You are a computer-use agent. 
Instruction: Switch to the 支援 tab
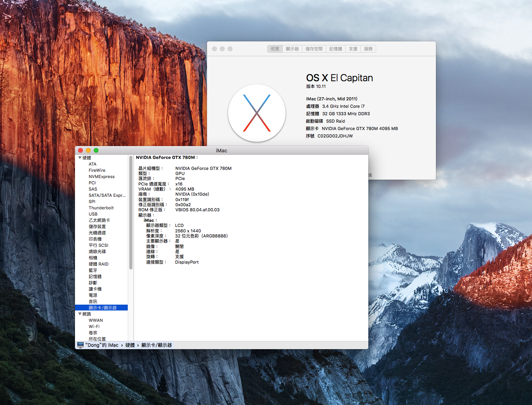tap(353, 49)
